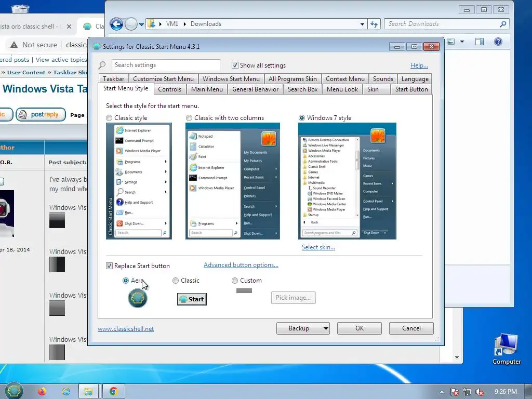
Task: Toggle Show all settings checkbox
Action: (235, 65)
